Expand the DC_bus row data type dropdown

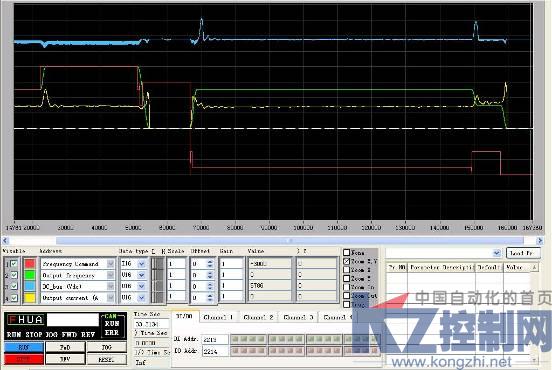point(141,286)
